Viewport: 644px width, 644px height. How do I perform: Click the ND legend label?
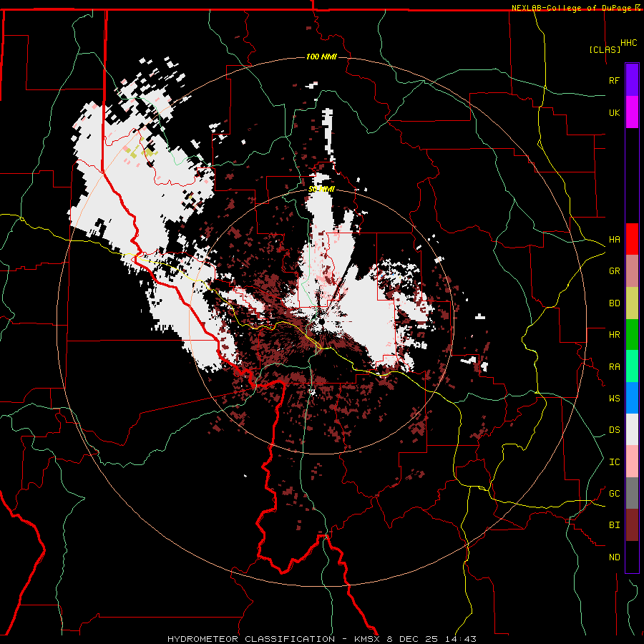tap(614, 557)
